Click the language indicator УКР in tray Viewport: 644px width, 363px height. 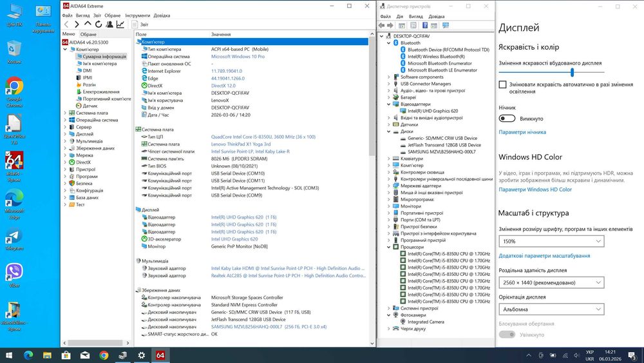tap(590, 352)
